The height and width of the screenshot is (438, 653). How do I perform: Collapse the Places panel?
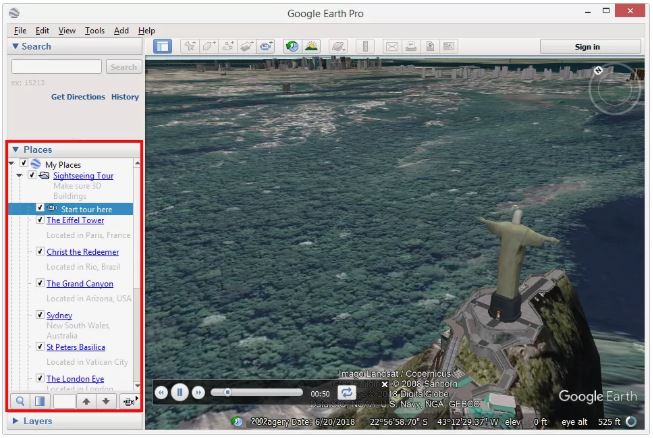[x=15, y=149]
